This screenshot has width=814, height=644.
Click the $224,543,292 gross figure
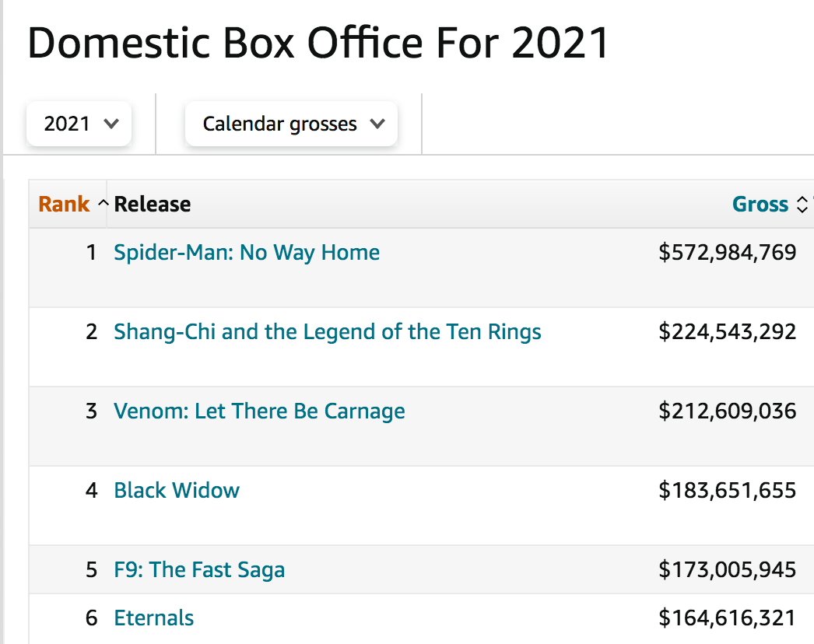[727, 332]
